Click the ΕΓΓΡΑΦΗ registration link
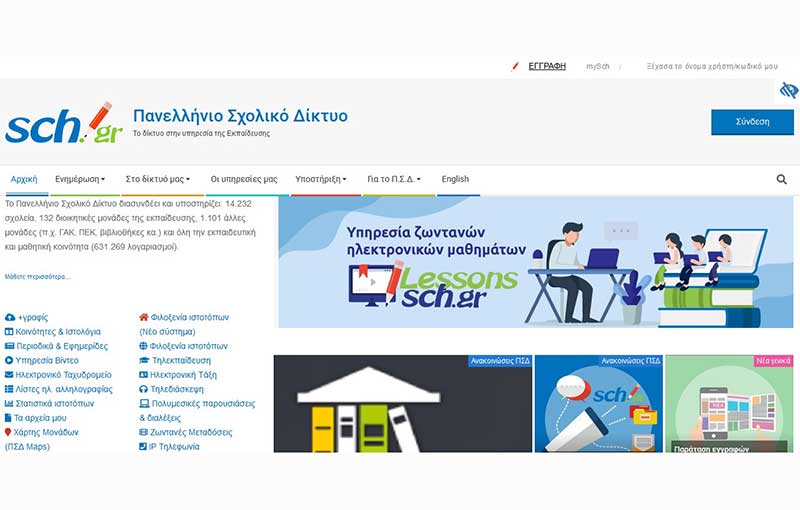 (547, 66)
